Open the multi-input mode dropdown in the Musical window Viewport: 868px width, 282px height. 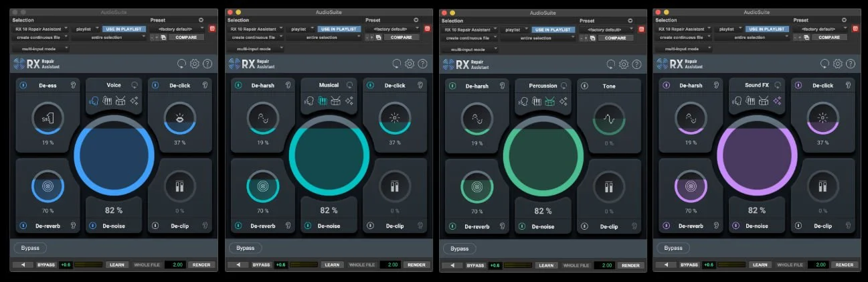[x=255, y=48]
